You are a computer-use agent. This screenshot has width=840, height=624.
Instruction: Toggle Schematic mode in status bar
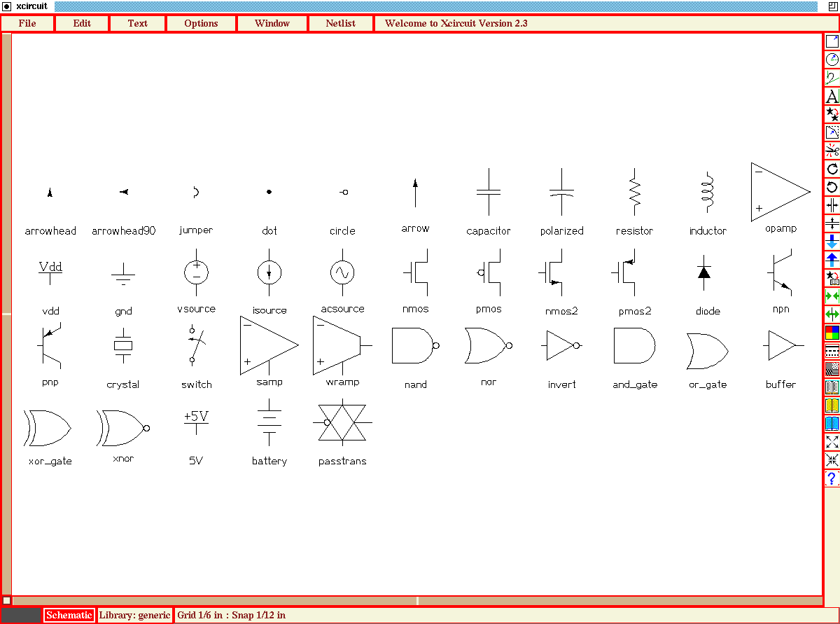tap(69, 615)
